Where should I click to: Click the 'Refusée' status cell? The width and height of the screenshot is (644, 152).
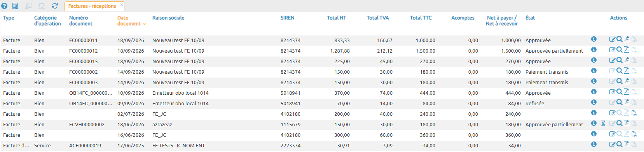[x=535, y=104]
